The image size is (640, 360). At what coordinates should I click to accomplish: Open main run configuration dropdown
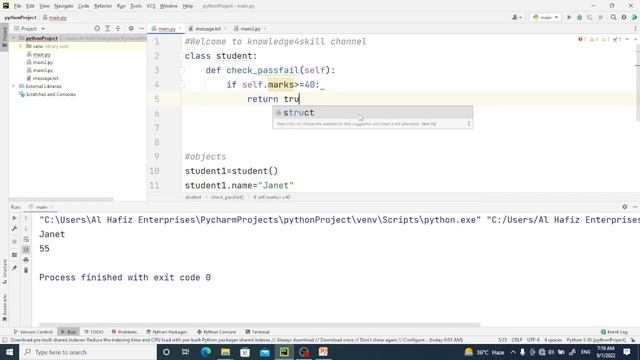[x=546, y=18]
